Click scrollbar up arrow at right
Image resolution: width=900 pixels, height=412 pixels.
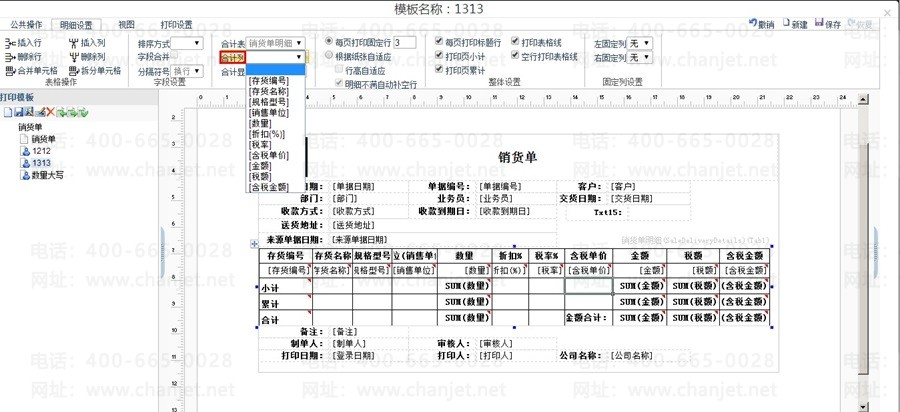pos(863,99)
